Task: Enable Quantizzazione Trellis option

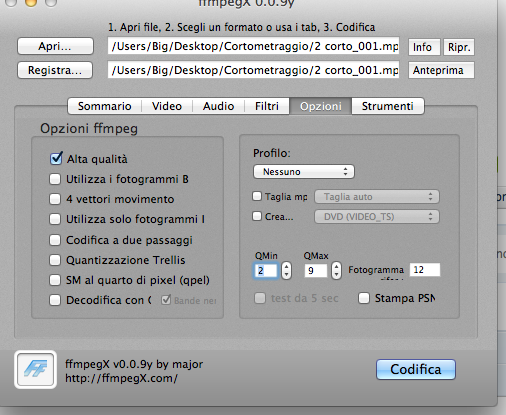Action: click(x=55, y=260)
